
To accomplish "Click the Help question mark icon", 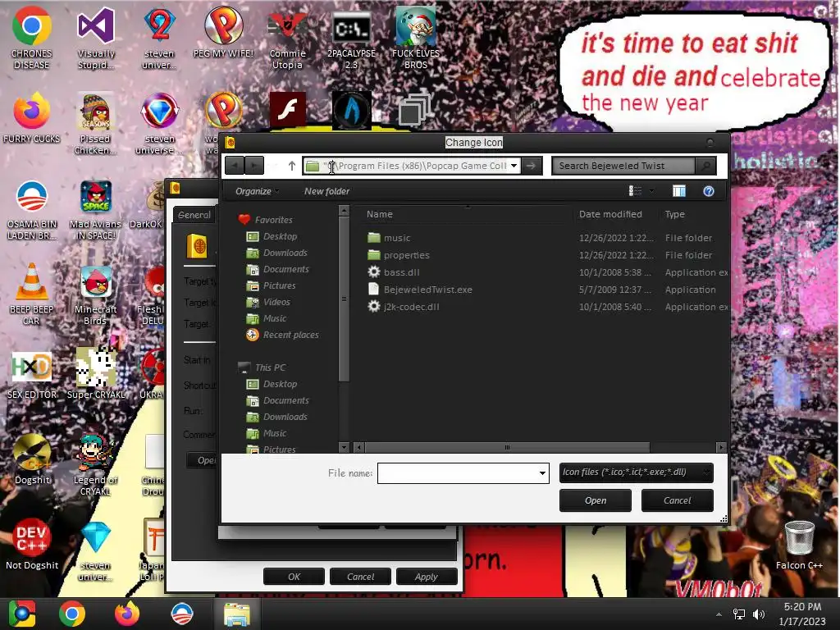I will point(708,191).
